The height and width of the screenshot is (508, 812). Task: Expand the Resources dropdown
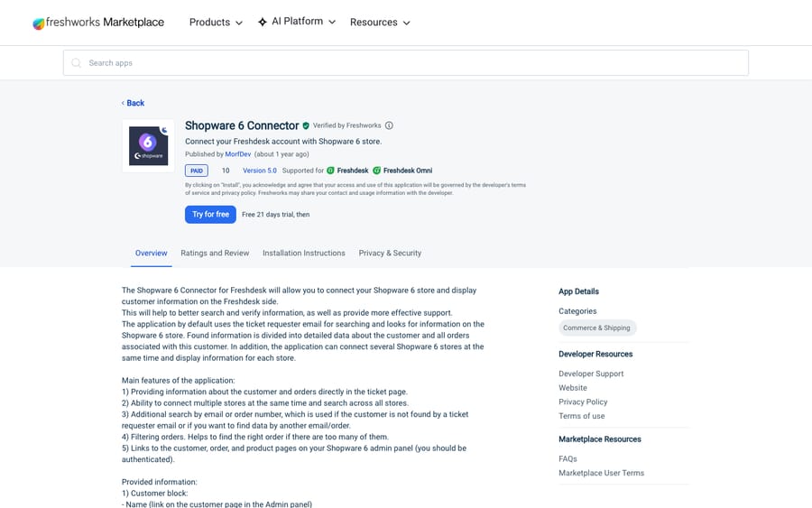tap(380, 23)
